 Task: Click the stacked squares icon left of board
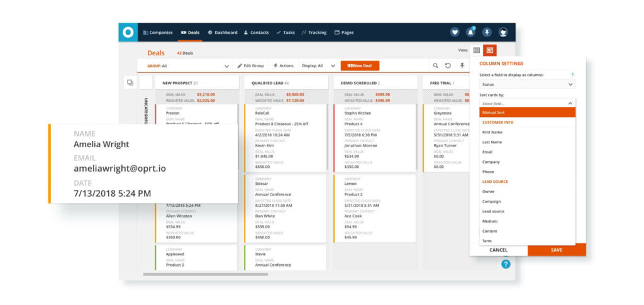click(x=130, y=82)
